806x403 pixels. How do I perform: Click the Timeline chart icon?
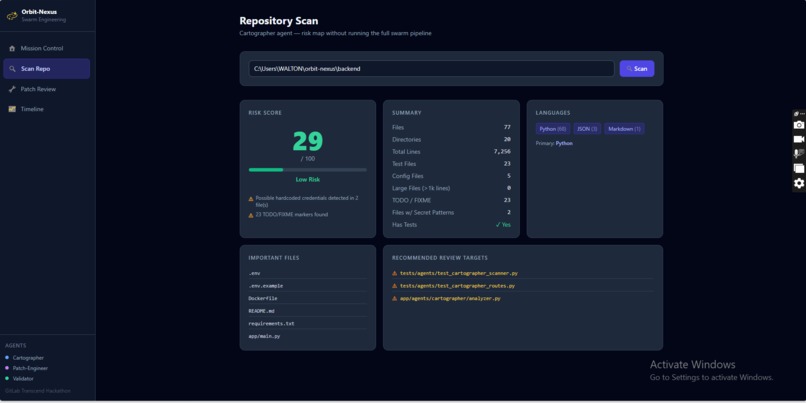coord(12,109)
